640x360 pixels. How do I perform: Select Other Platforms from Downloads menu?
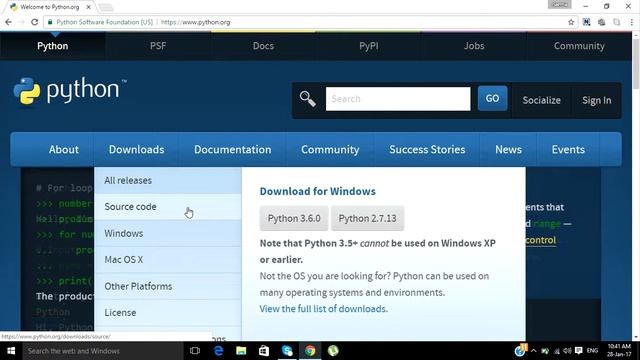pos(168,286)
